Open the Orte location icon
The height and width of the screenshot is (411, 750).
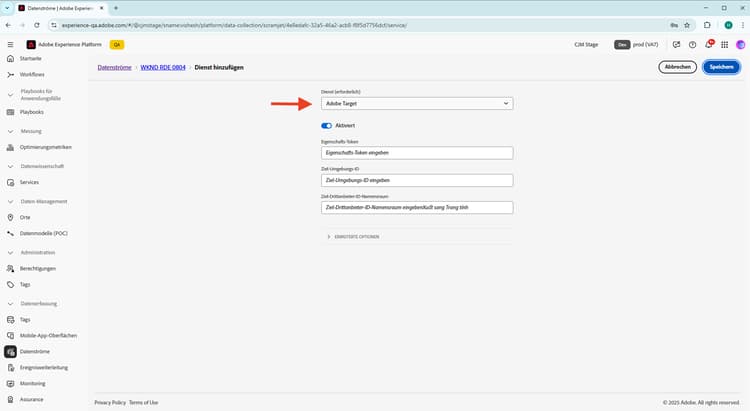tap(11, 217)
